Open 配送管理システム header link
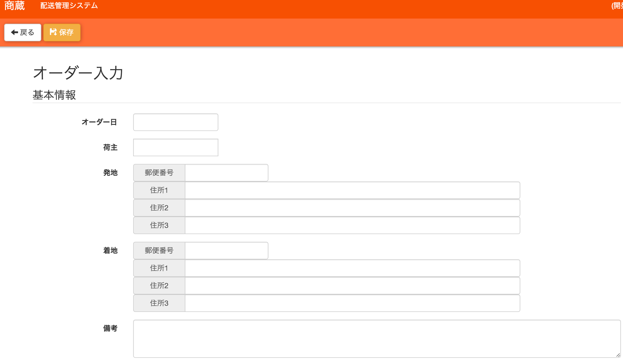This screenshot has height=364, width=623. point(69,6)
